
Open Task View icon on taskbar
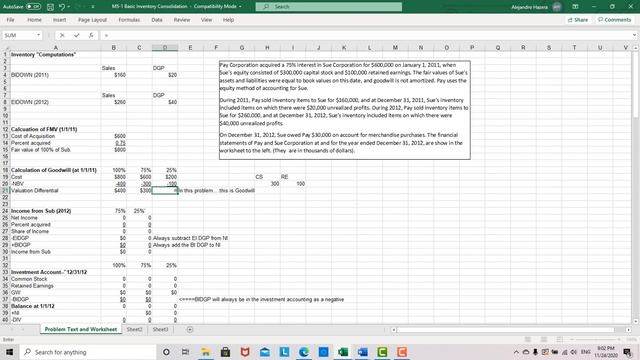tap(185, 352)
